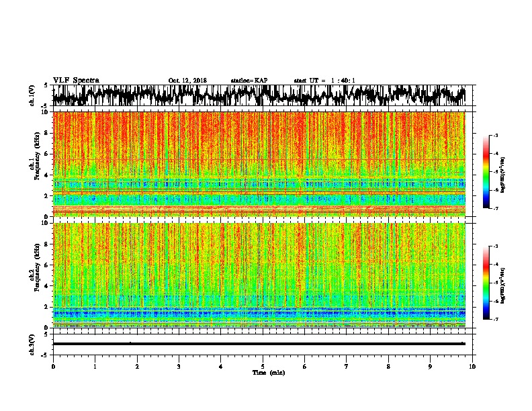Screen dimensions: 532x411
Task: Select the date text "Oct. 12, 2018"
Action: coord(187,81)
